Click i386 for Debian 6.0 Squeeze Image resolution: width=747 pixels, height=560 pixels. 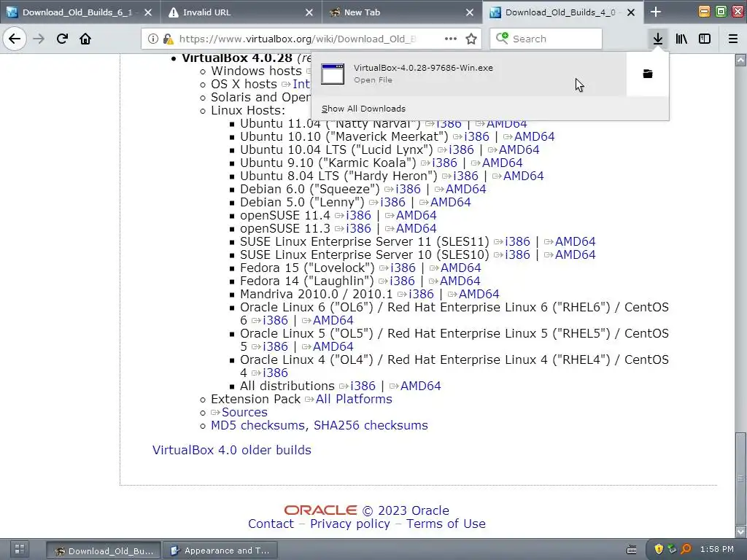click(x=408, y=189)
